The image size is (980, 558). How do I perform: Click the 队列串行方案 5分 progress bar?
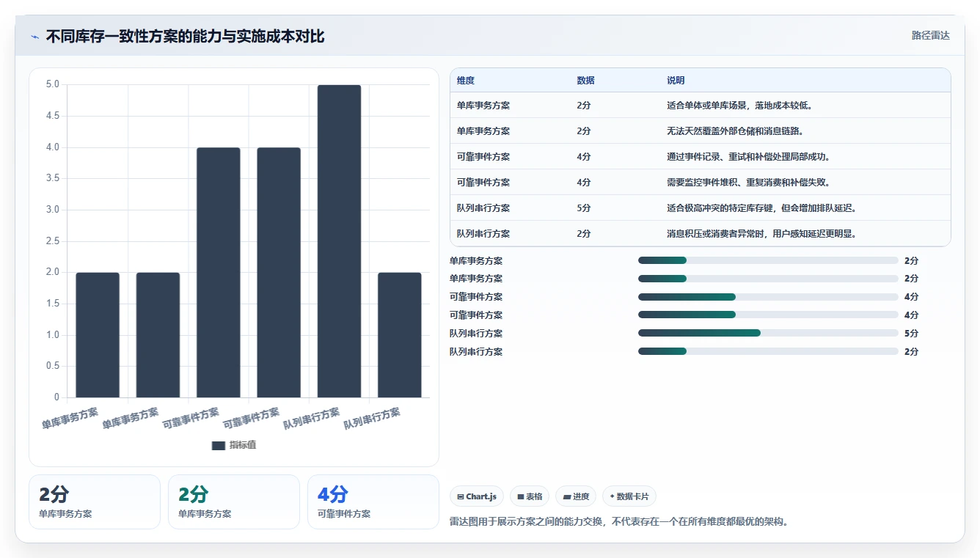tap(768, 333)
